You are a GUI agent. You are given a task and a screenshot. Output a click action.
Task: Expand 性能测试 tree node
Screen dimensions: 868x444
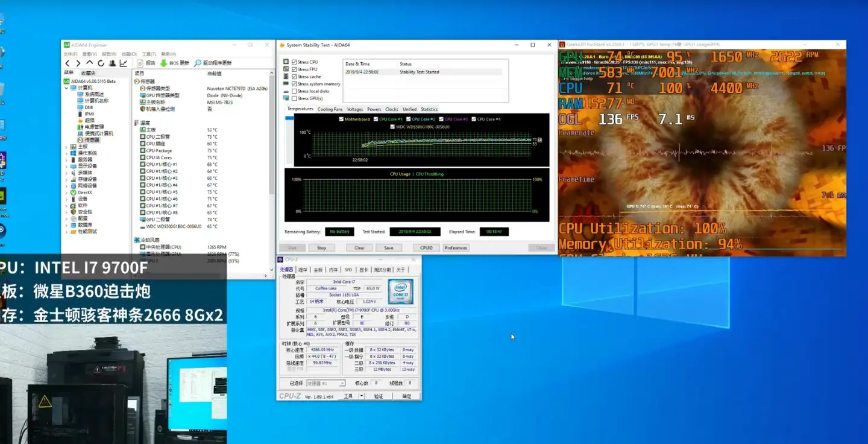(67, 232)
